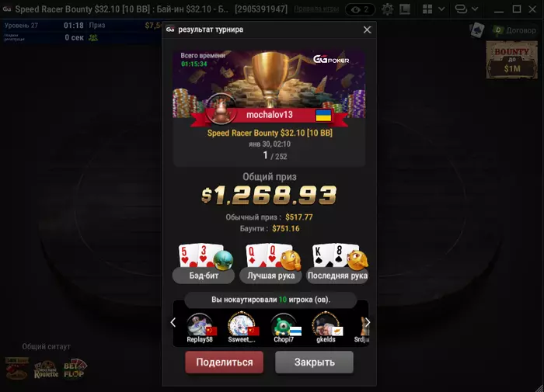This screenshot has width=544, height=392.
Task: Select the gkelds player avatar
Action: (x=326, y=328)
